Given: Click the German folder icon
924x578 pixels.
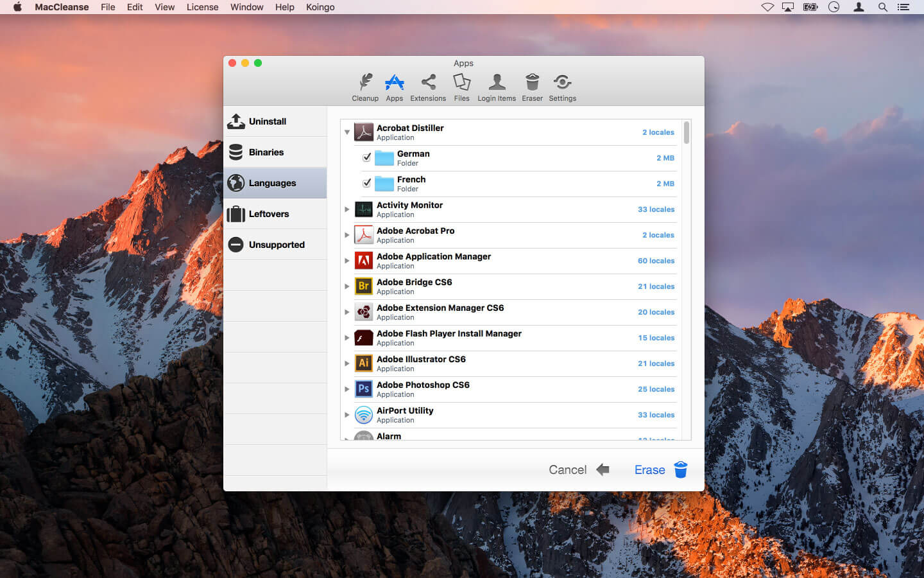Looking at the screenshot, I should (384, 158).
